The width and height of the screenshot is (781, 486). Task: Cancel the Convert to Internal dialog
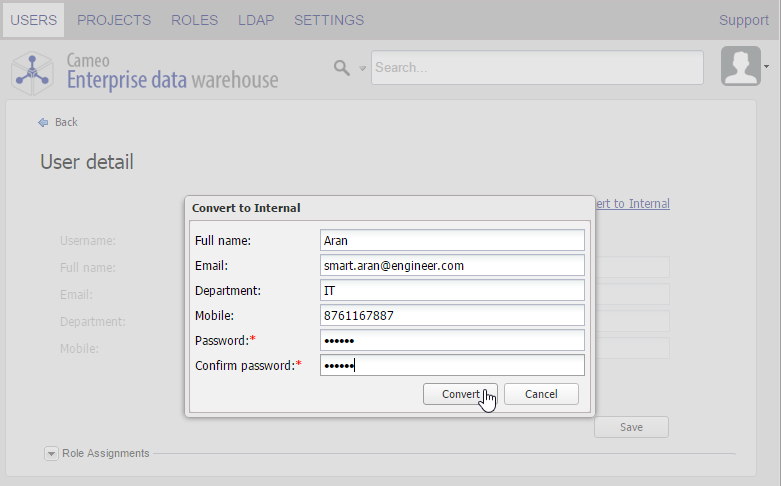(541, 394)
